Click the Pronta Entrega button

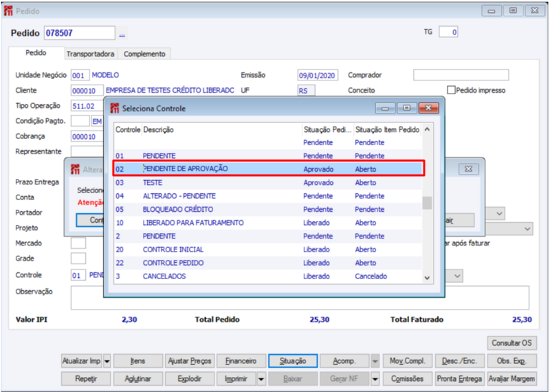point(459,379)
